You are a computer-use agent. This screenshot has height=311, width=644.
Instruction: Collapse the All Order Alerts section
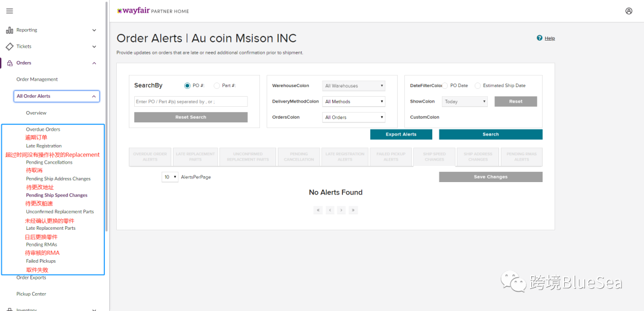click(x=94, y=96)
